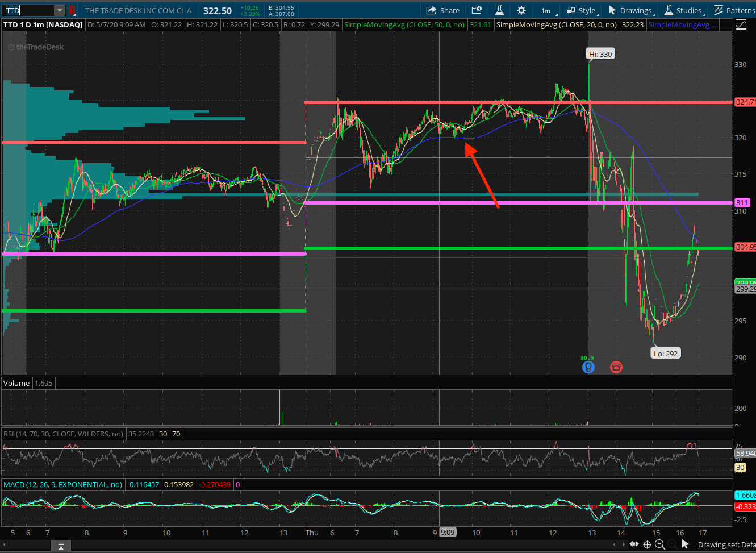Click the quick-order camera icon next to Share
The height and width of the screenshot is (553, 756).
(x=477, y=10)
